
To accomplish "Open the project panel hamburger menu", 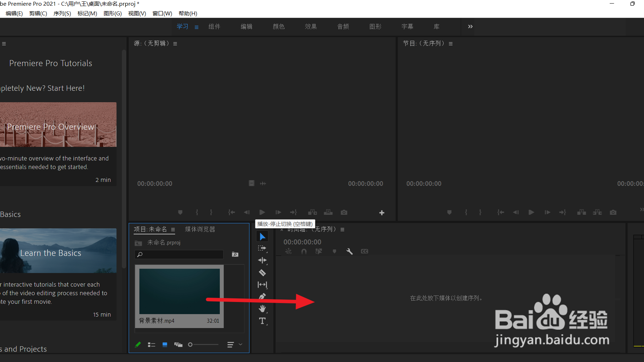I will coord(173,230).
